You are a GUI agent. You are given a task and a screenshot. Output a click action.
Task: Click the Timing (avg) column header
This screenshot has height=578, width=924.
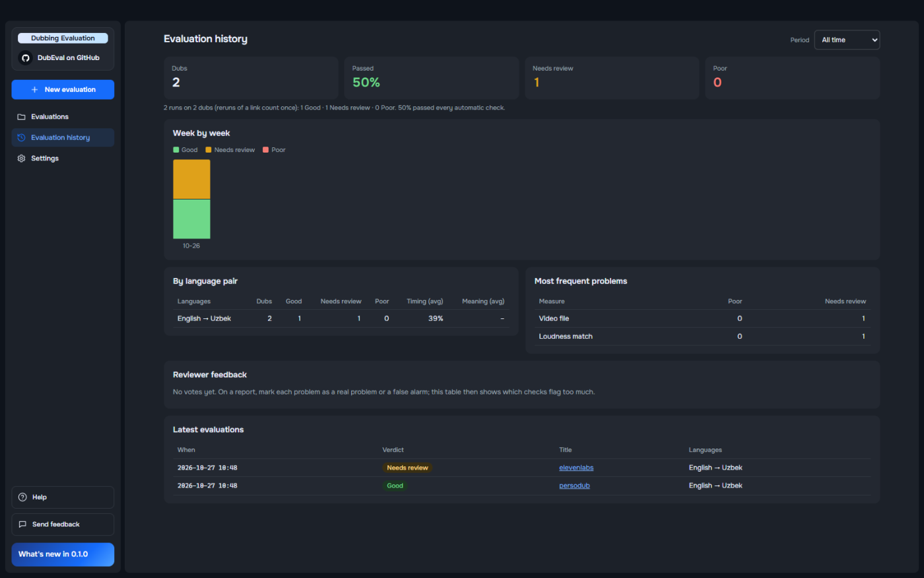[x=424, y=301]
